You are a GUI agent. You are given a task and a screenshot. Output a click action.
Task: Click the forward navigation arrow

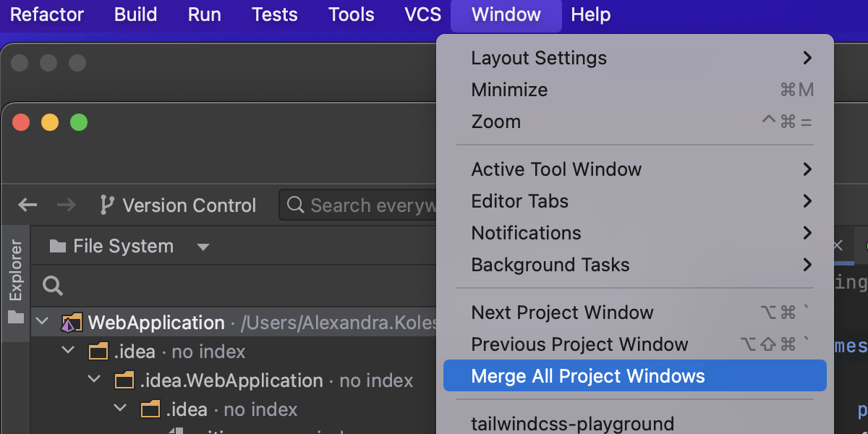66,205
